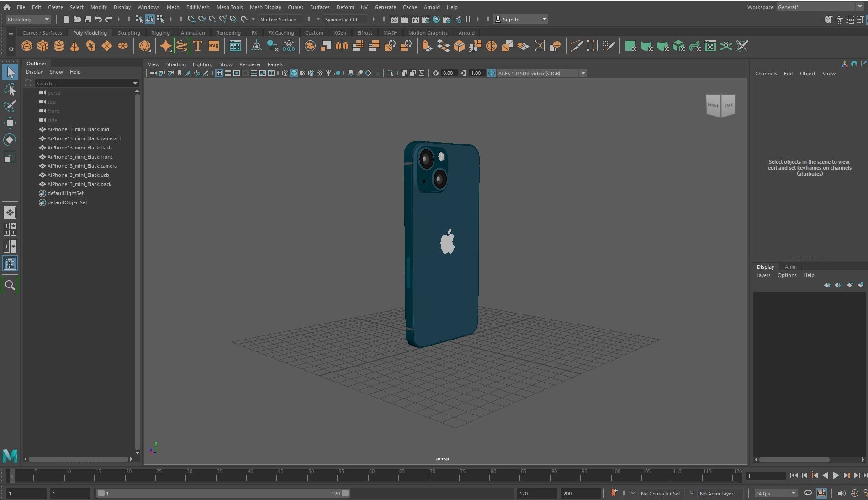868x500 pixels.
Task: Click the timeline at frame 60
Action: [372, 476]
